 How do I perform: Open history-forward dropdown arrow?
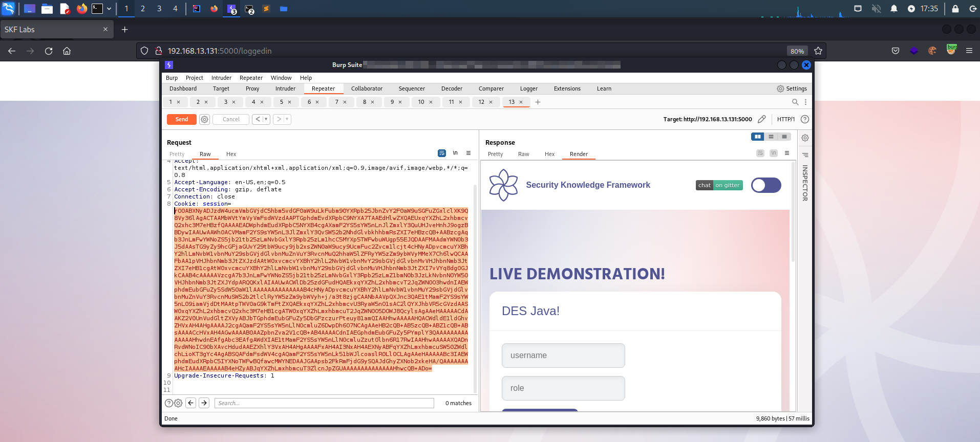287,119
